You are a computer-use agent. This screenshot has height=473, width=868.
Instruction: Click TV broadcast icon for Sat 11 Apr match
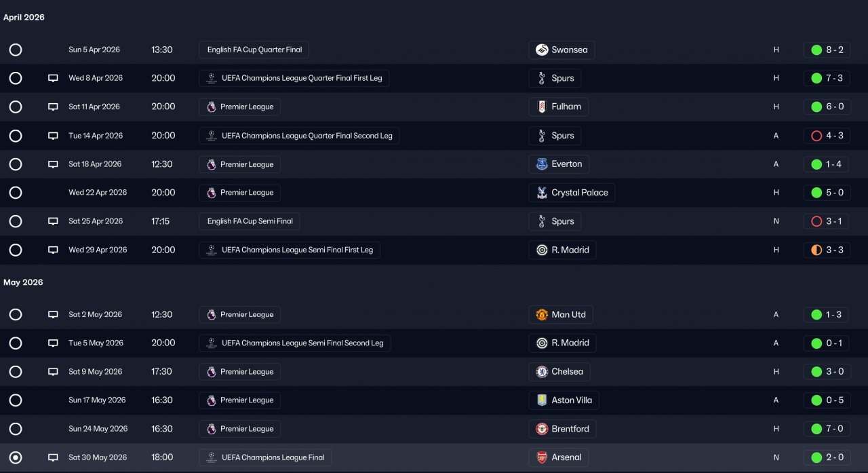53,107
